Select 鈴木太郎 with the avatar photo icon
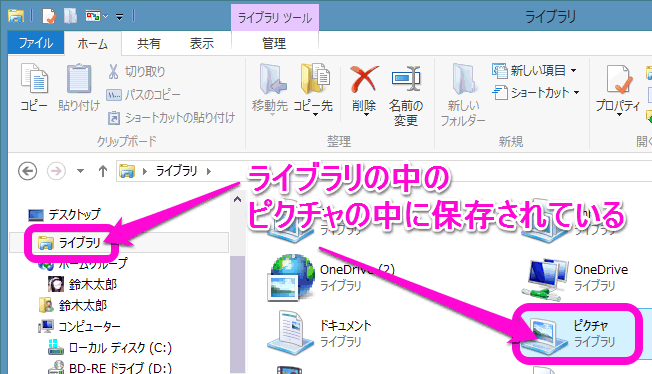 (82, 284)
